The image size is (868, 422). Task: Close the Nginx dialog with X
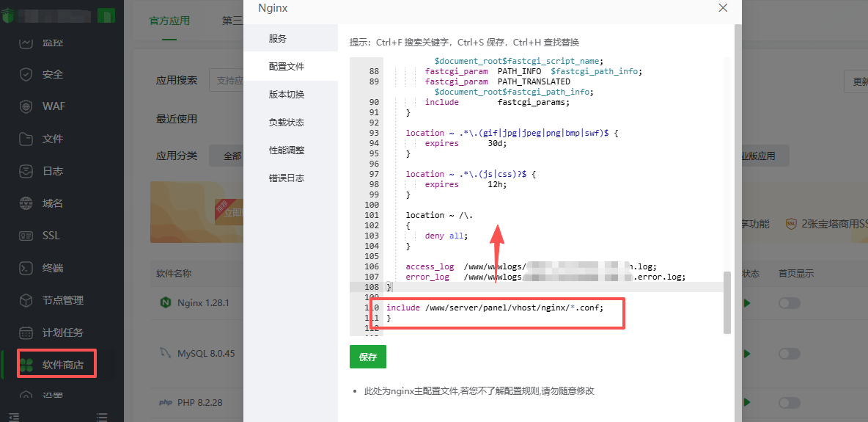click(x=723, y=8)
